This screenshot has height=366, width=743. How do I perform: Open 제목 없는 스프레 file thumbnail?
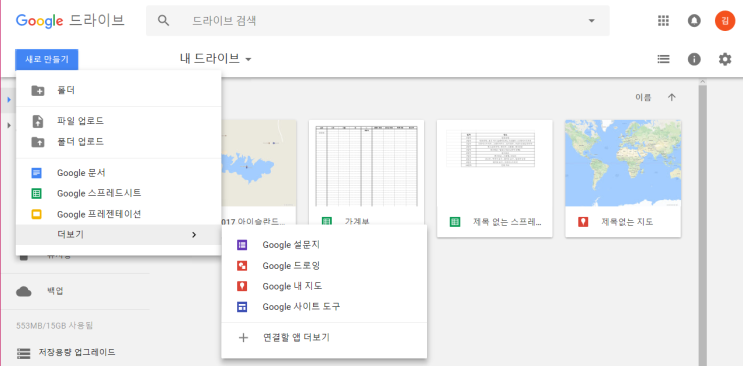point(495,163)
